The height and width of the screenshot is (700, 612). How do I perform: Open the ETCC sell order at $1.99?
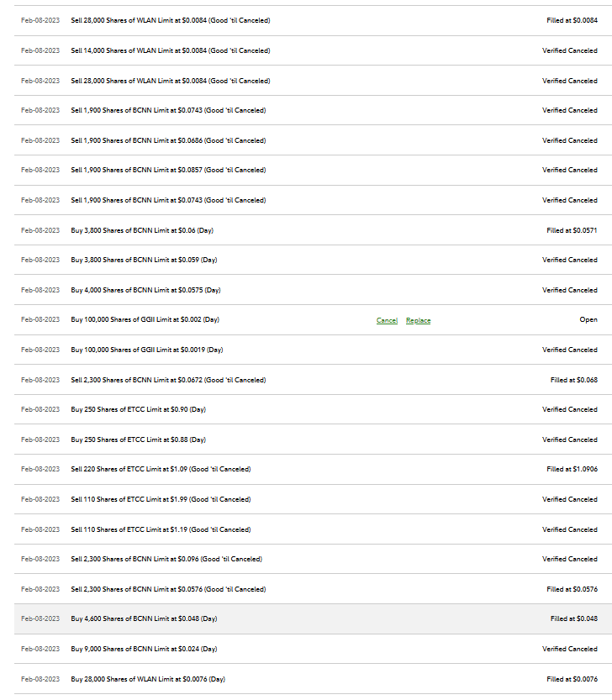point(161,499)
